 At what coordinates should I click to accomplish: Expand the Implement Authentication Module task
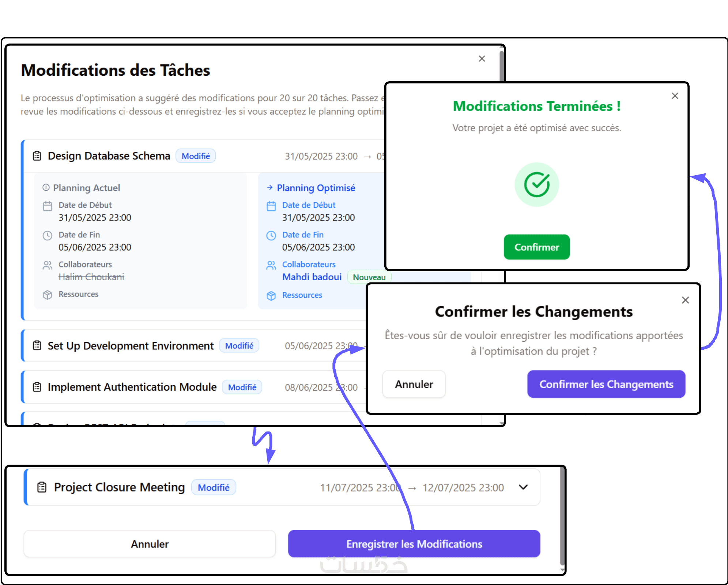[132, 387]
